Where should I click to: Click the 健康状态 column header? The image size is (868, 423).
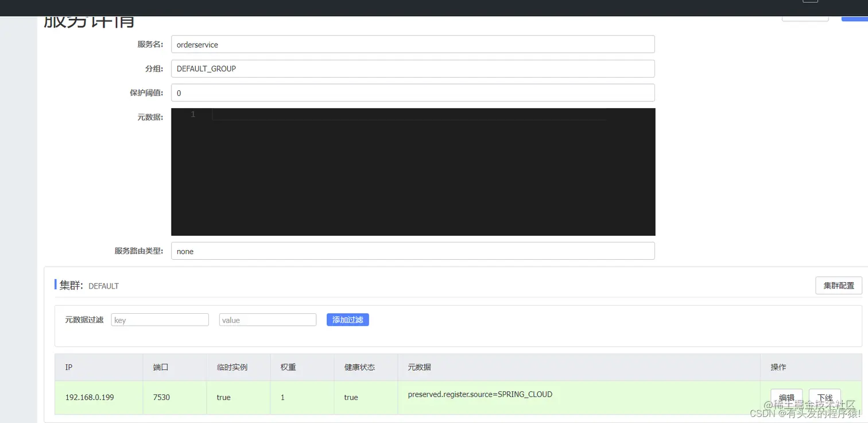(366, 367)
